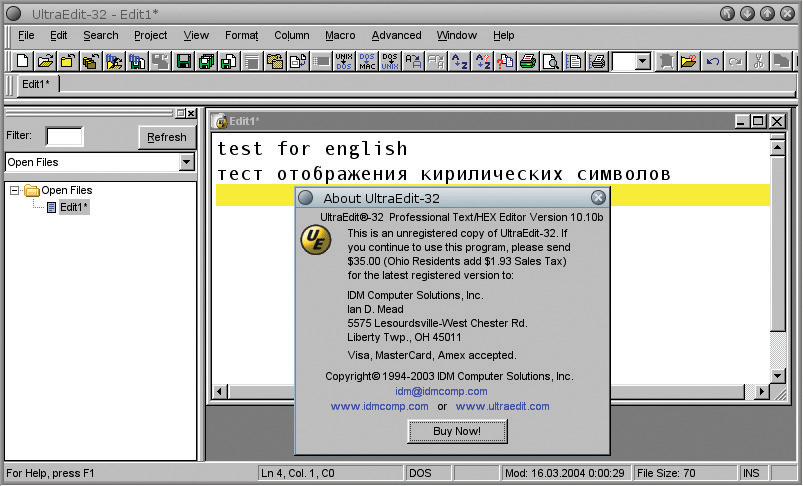Click the Save As floppy-and-page icon
803x486 pixels.
[x=229, y=62]
